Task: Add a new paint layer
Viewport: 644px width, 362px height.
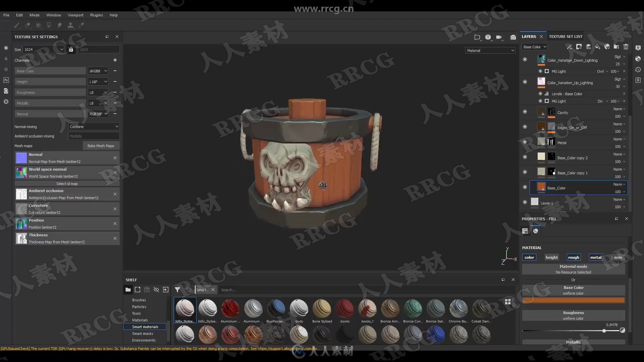Action: point(588,47)
